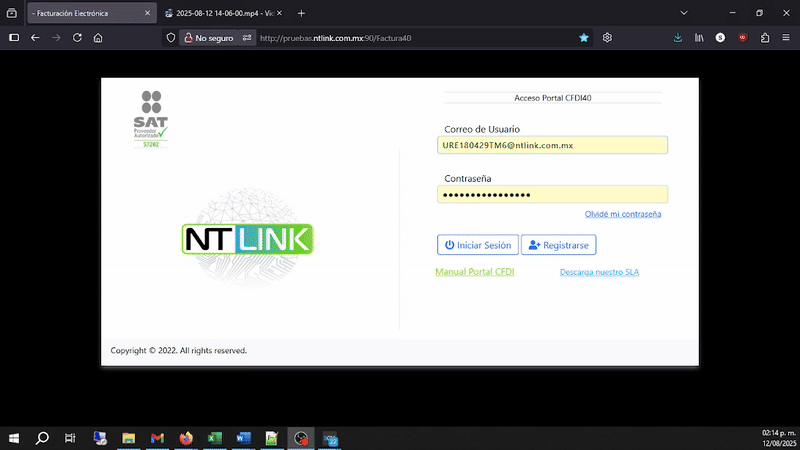Open Windows taskbar search
This screenshot has width=800, height=450.
(42, 438)
